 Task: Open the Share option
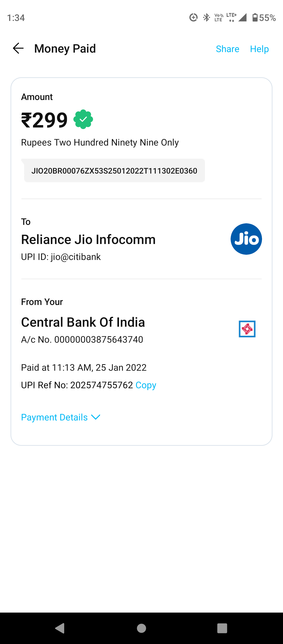227,49
